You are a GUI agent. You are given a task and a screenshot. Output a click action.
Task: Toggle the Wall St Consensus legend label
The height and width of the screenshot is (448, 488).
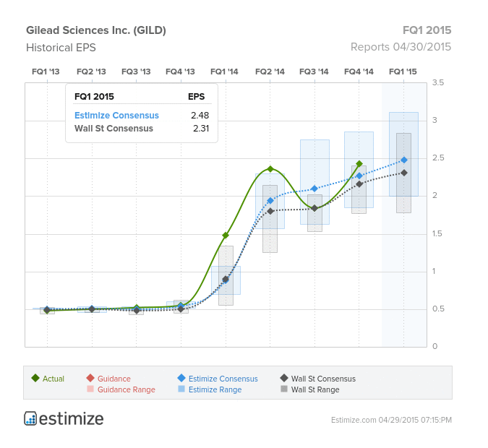coord(323,379)
